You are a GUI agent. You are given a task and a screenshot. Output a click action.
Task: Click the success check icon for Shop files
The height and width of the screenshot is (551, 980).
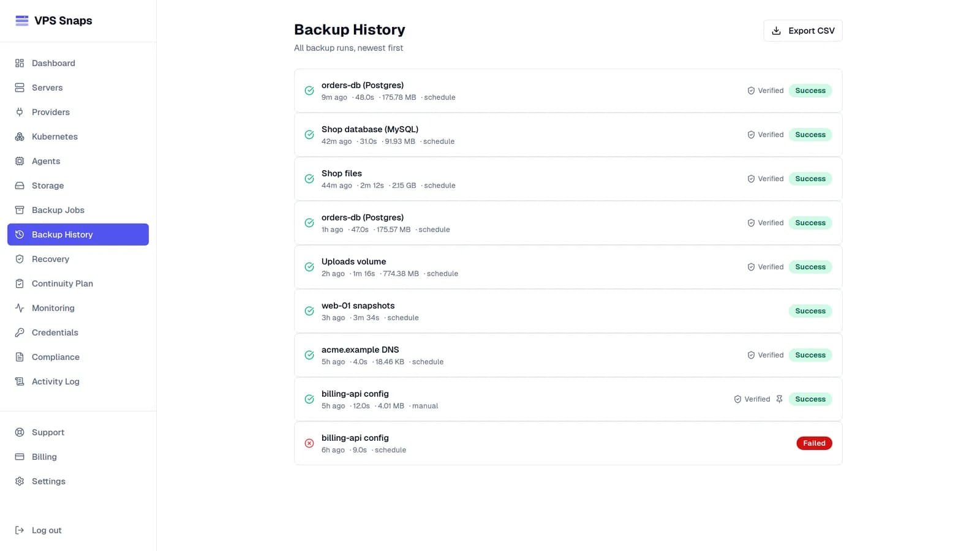tap(309, 179)
